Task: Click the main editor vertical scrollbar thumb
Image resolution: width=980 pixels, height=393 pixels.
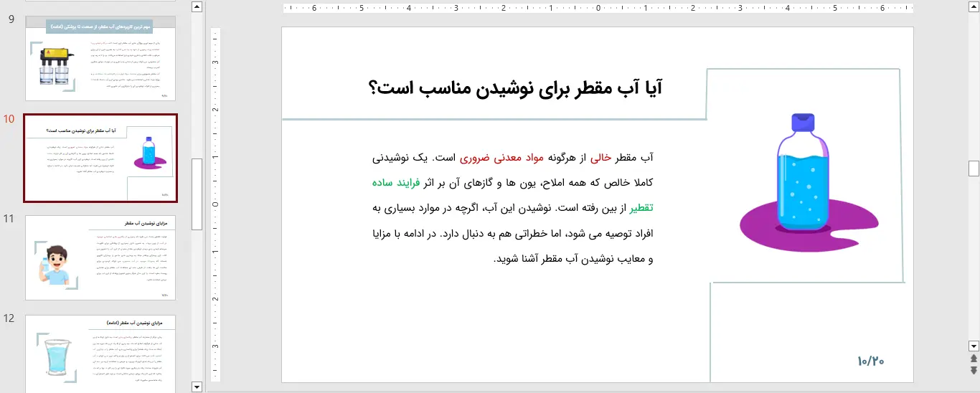Action: [x=974, y=168]
